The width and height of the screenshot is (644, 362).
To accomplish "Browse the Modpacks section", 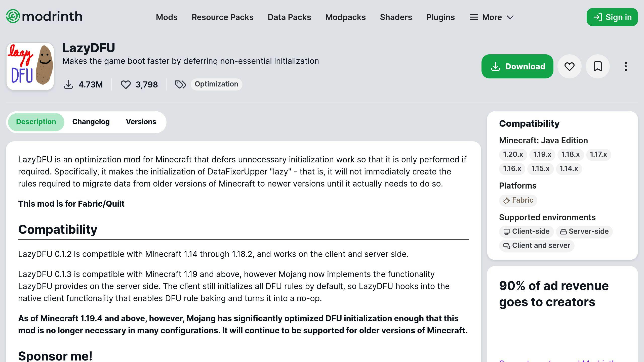I will [345, 17].
